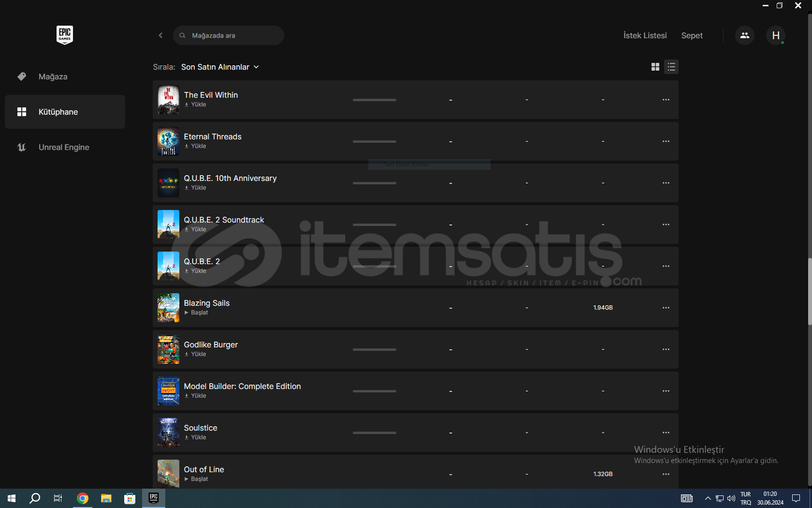Open the volume icon in tray
This screenshot has height=508, width=812.
pyautogui.click(x=731, y=498)
